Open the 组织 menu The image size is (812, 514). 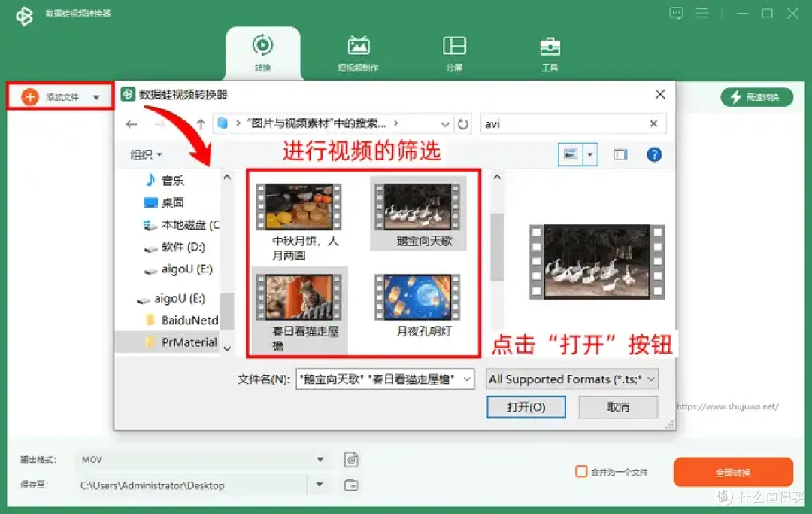point(146,154)
